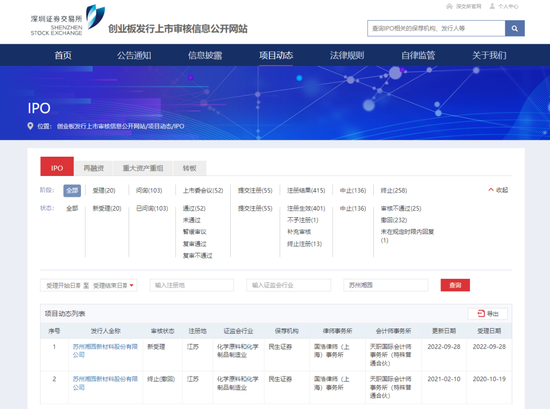
Task: Click the search magnifier icon button
Action: [515, 28]
